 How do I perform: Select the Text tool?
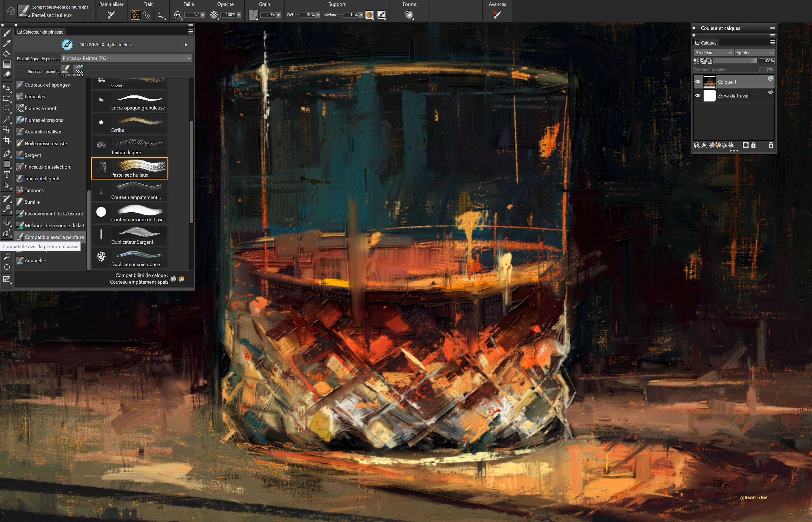[x=7, y=175]
